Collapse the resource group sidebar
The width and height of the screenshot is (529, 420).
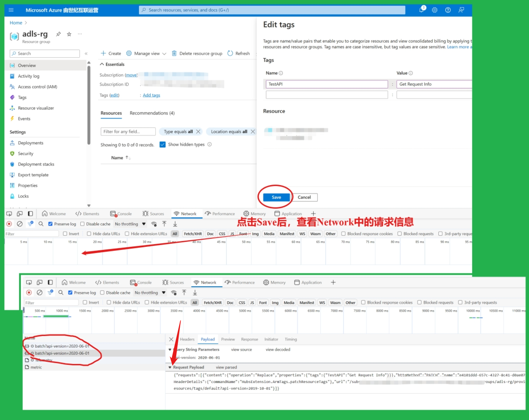coord(86,54)
